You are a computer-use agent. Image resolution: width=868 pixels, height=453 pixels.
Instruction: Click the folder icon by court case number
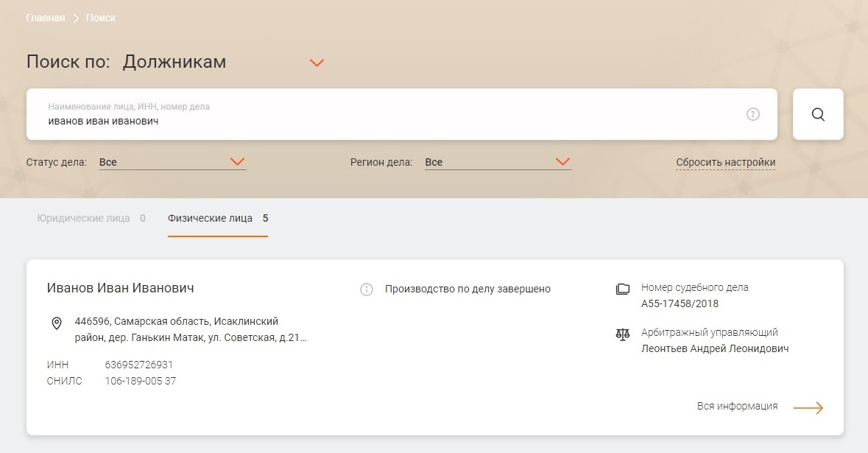click(x=623, y=289)
